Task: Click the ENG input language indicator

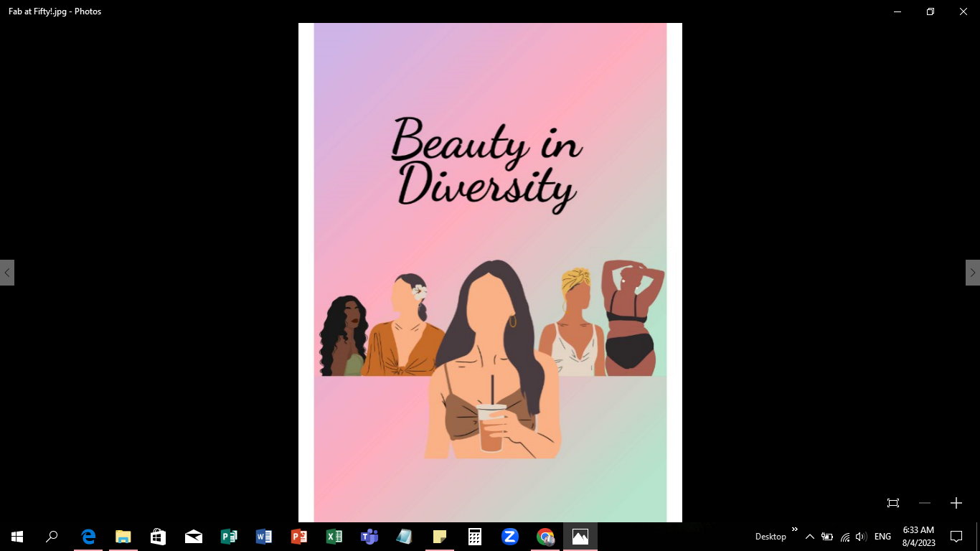Action: [882, 537]
